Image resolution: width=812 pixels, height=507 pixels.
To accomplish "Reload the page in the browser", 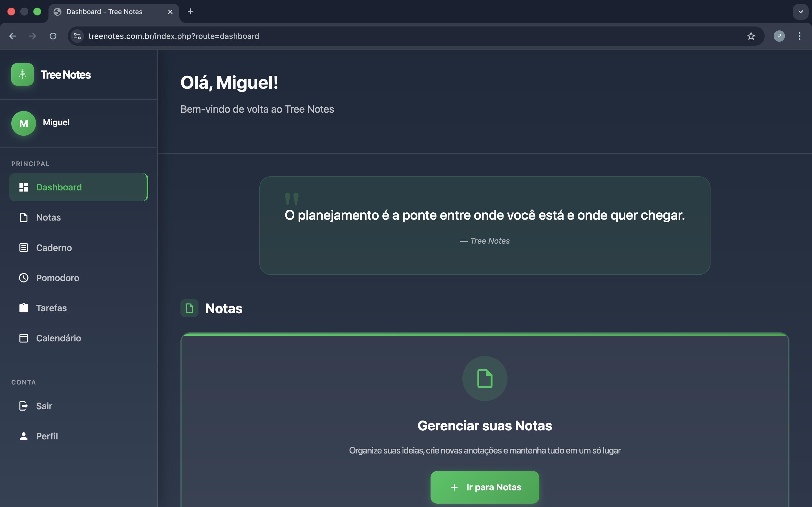I will [x=53, y=36].
